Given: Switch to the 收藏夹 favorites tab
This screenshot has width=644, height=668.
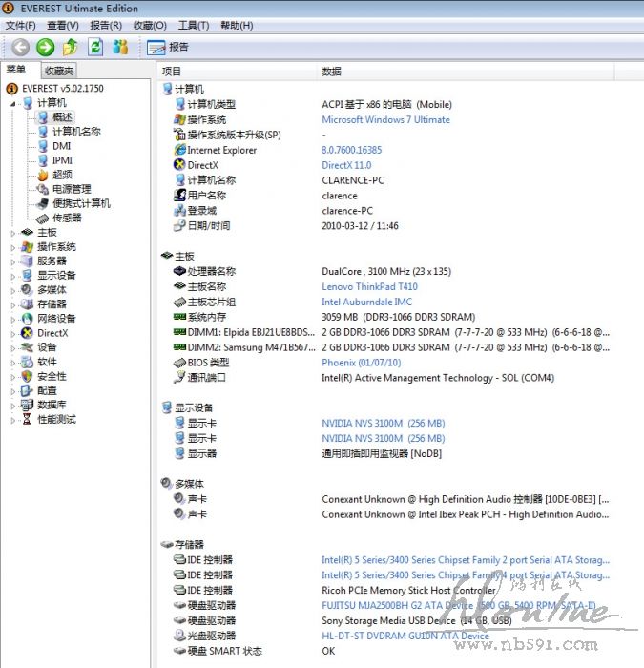Looking at the screenshot, I should click(58, 71).
